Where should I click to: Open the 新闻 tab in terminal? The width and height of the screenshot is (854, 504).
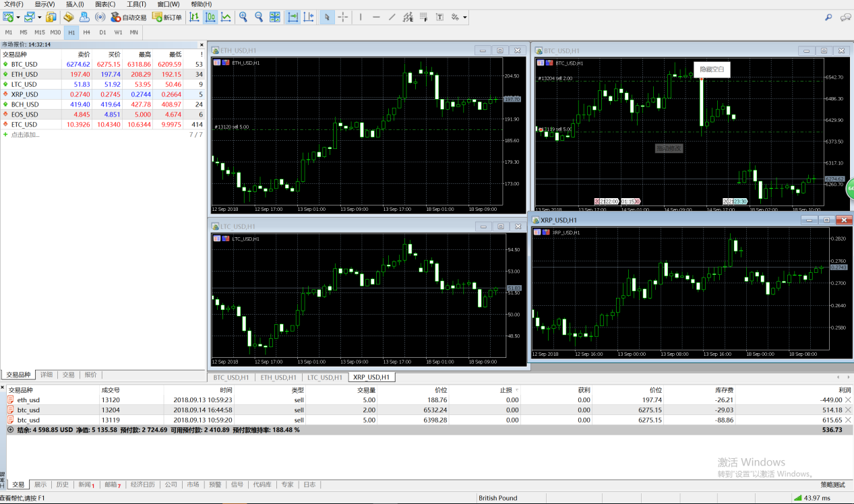[x=86, y=484]
